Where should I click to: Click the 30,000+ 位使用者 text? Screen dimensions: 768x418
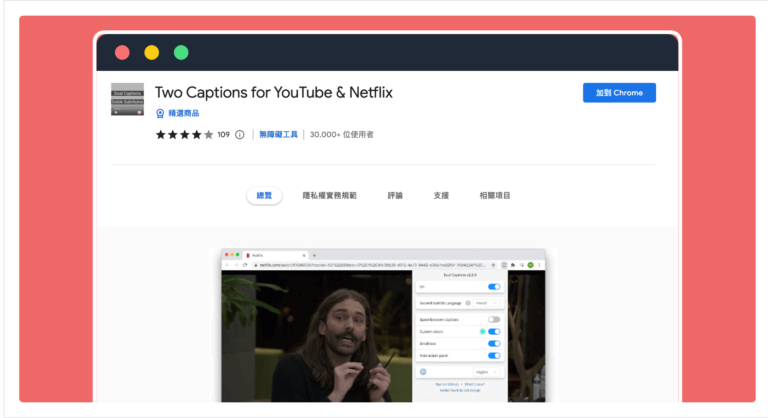click(341, 134)
